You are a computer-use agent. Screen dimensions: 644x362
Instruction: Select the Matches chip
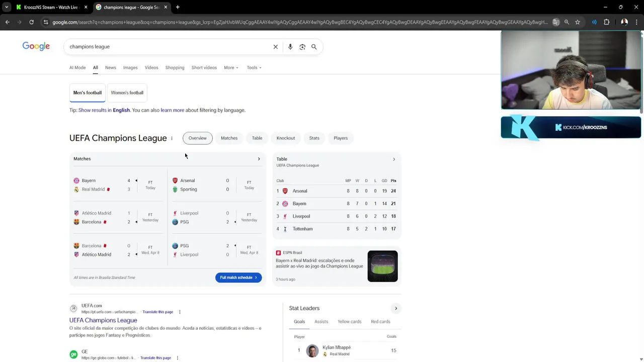coord(229,138)
